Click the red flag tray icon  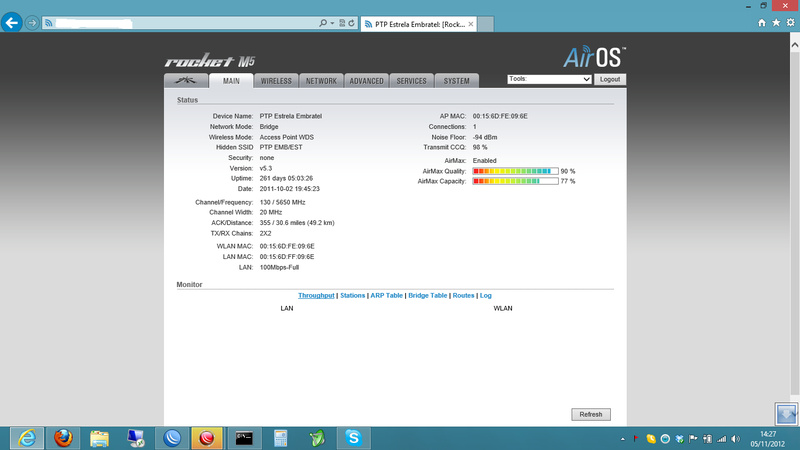[636, 439]
